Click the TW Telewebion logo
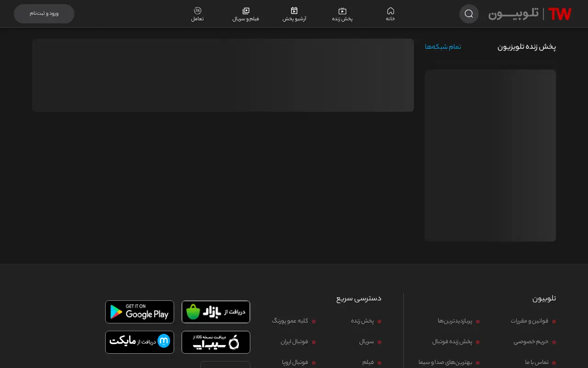This screenshot has height=368, width=588. click(530, 14)
